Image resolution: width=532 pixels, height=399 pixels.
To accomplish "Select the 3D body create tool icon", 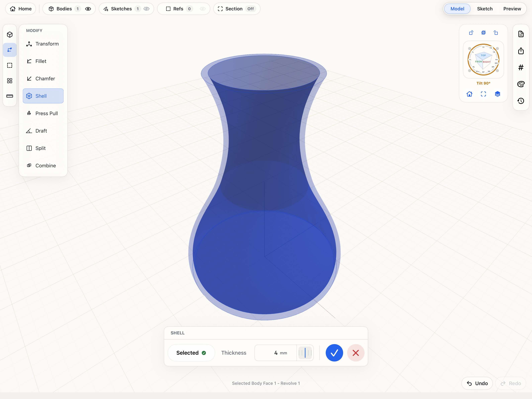I will [x=10, y=35].
